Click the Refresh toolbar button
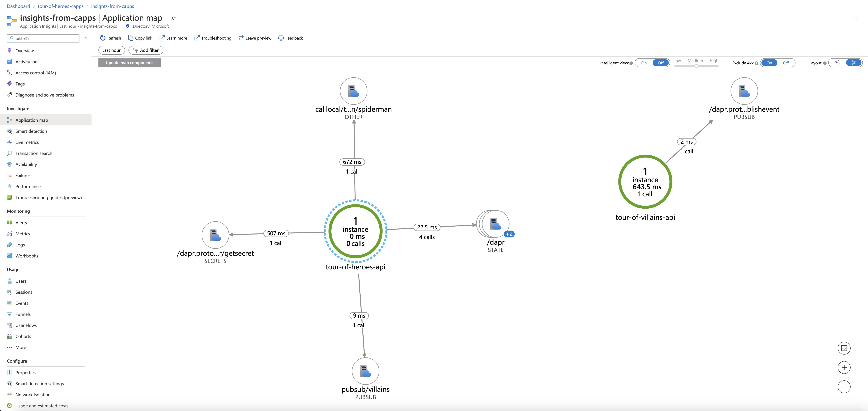The width and height of the screenshot is (868, 411). coord(110,38)
